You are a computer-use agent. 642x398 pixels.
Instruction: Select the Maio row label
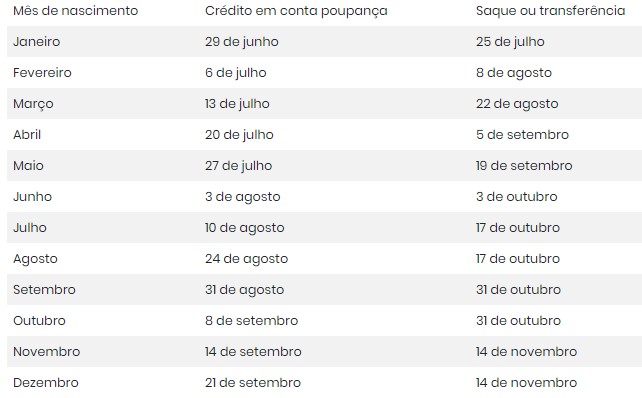tap(28, 166)
